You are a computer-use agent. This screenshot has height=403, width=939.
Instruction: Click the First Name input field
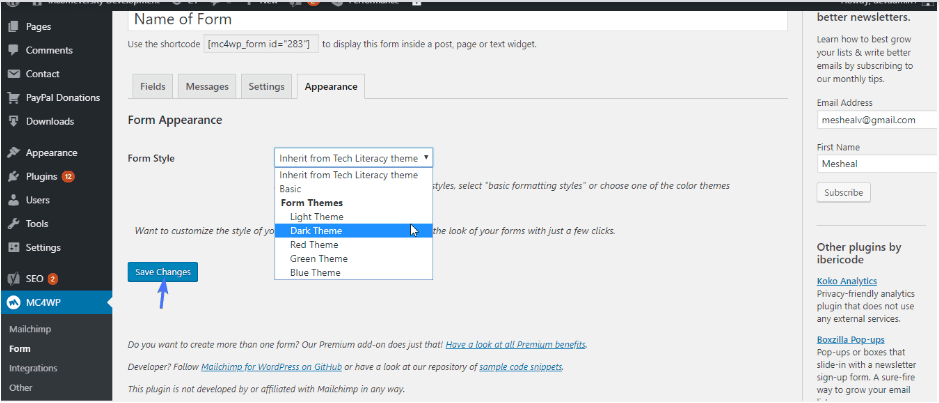[877, 163]
